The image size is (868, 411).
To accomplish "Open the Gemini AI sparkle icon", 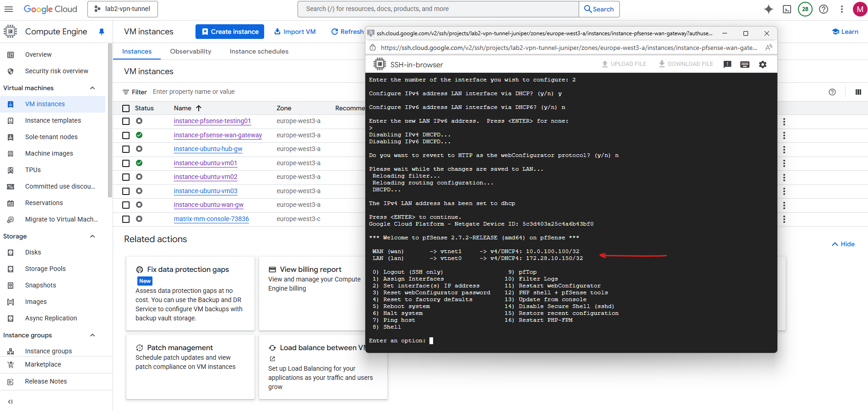I will (769, 9).
